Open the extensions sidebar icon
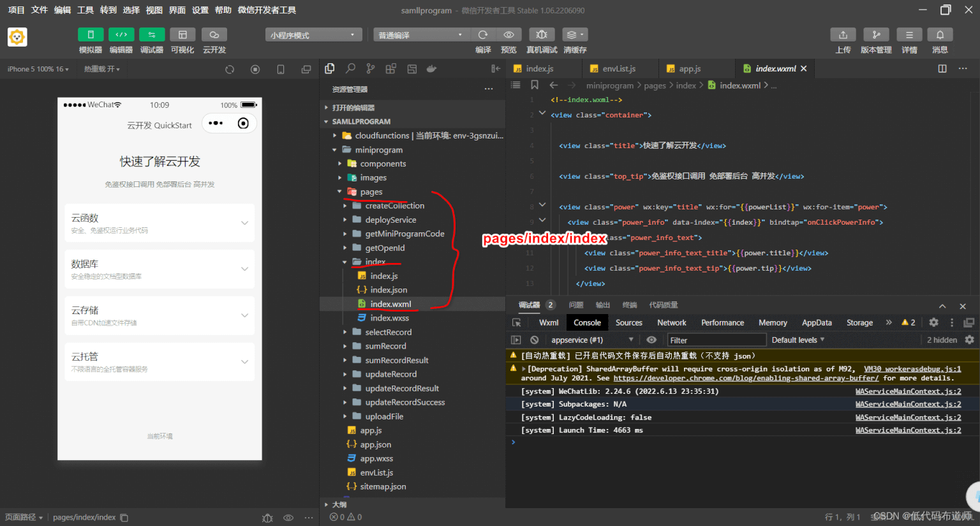The height and width of the screenshot is (526, 980). pos(391,68)
